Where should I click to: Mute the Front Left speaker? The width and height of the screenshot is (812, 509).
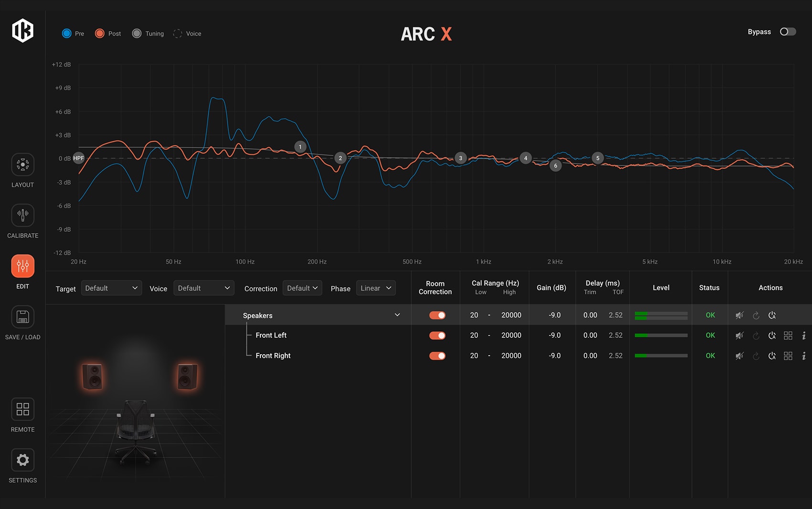pyautogui.click(x=739, y=335)
